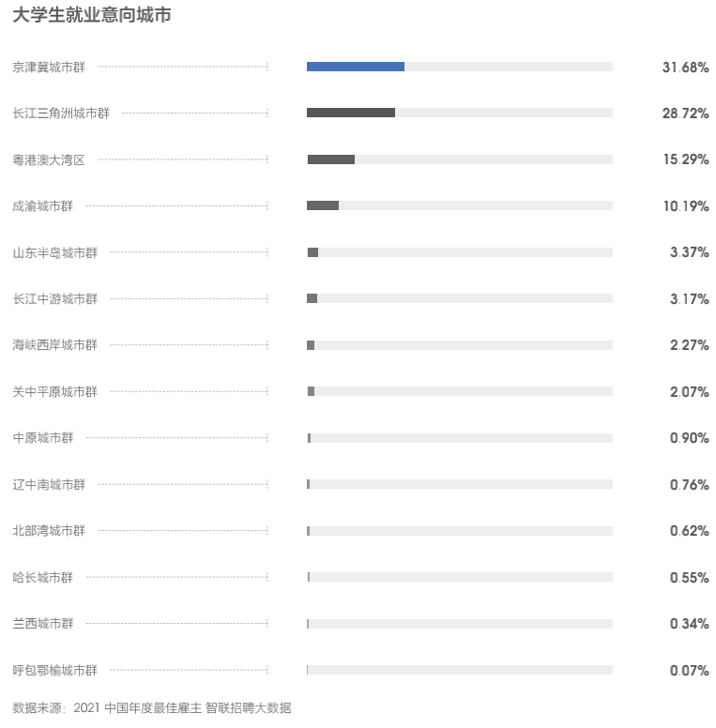Select the 海峡西岸城市群 label
716x728 pixels.
pos(54,345)
